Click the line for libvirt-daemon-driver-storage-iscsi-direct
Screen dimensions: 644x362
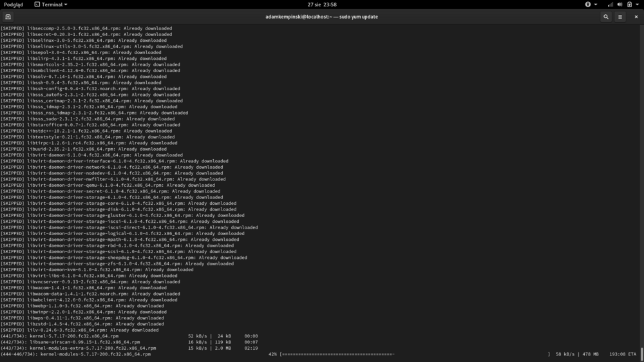point(129,227)
